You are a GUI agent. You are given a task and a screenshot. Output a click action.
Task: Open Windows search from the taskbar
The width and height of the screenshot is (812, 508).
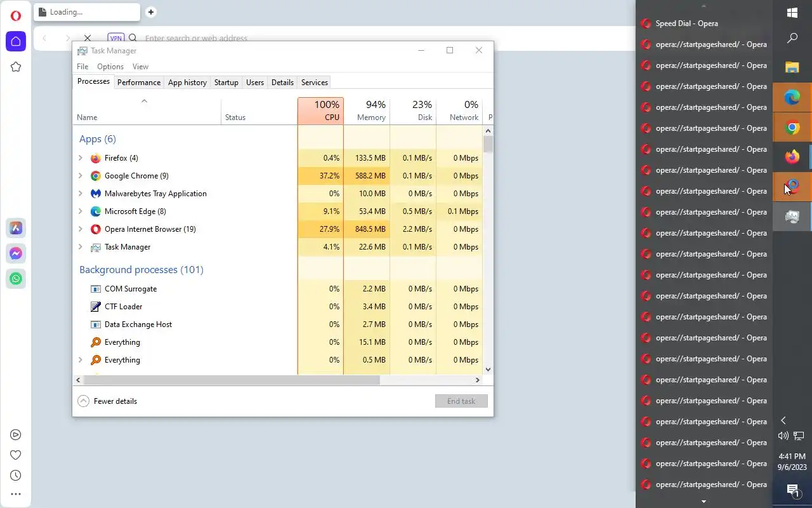[792, 38]
